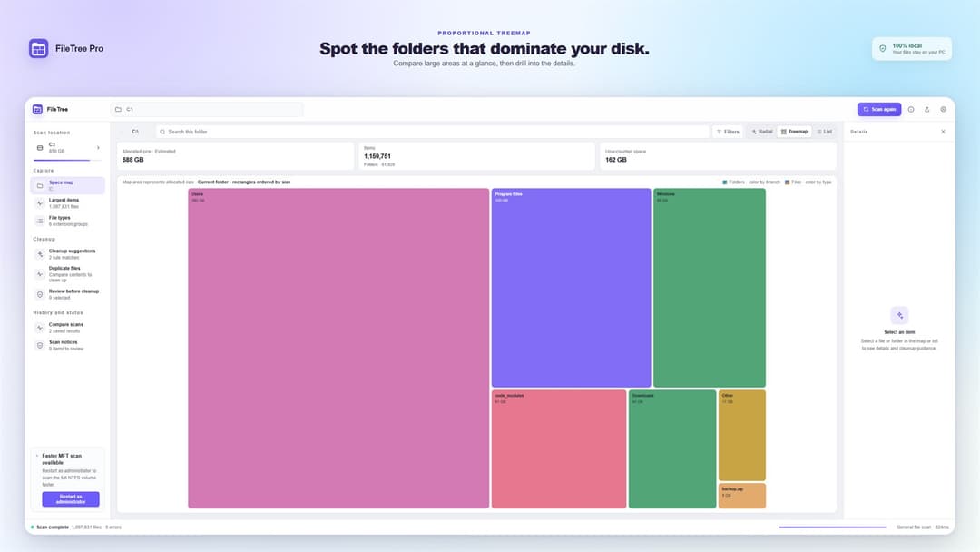
Task: Click the Space map folder icon
Action: [40, 186]
